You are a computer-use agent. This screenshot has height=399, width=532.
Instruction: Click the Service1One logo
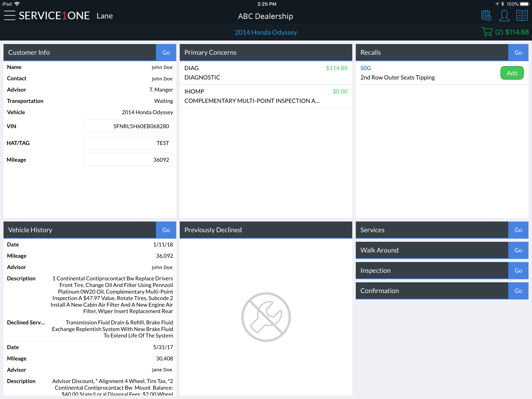(x=54, y=16)
